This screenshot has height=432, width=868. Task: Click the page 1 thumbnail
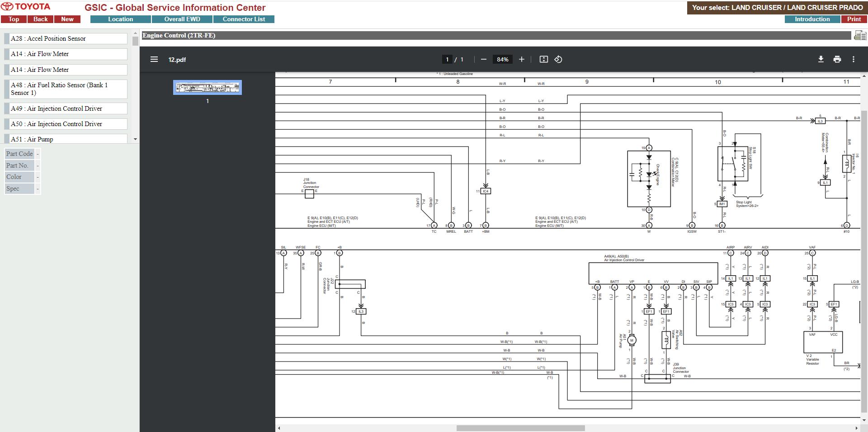pyautogui.click(x=208, y=87)
